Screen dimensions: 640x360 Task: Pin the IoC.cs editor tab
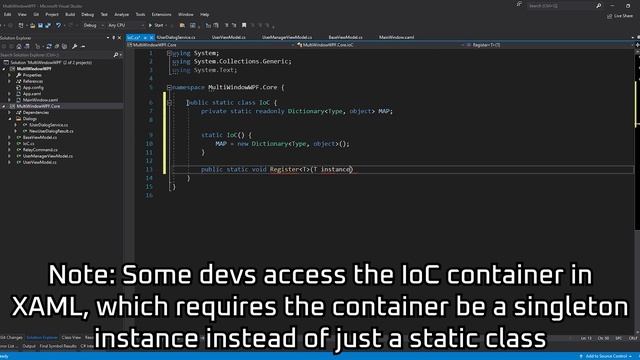pos(145,38)
